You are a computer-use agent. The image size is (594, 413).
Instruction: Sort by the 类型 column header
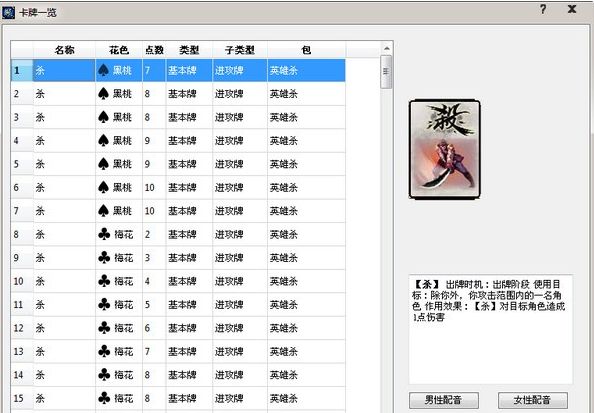(x=189, y=50)
